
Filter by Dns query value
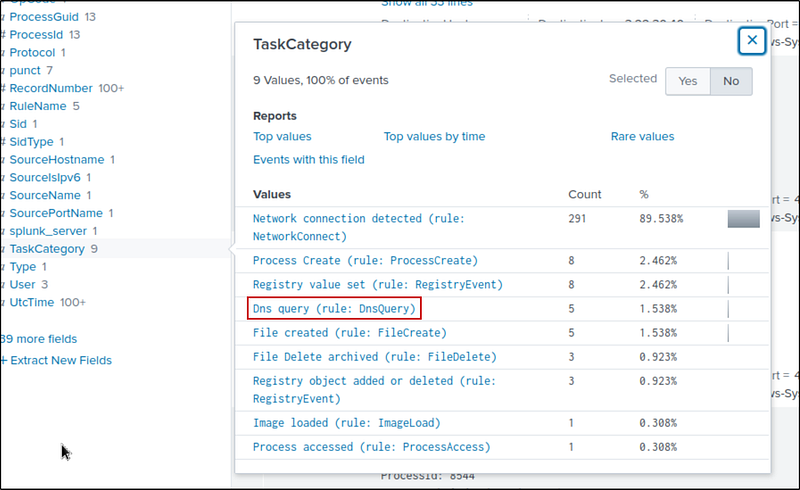click(x=335, y=308)
